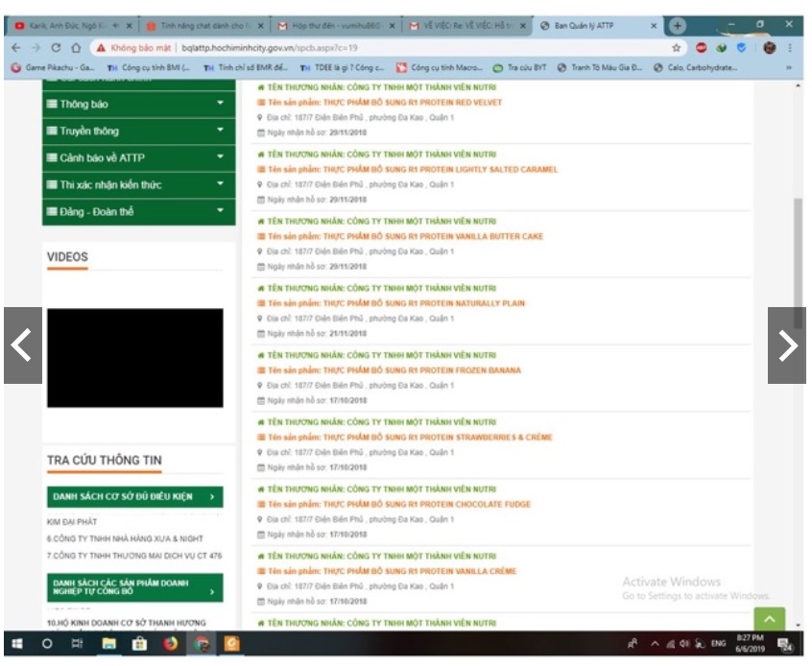Click the browser home icon
The height and width of the screenshot is (666, 812).
(76, 47)
